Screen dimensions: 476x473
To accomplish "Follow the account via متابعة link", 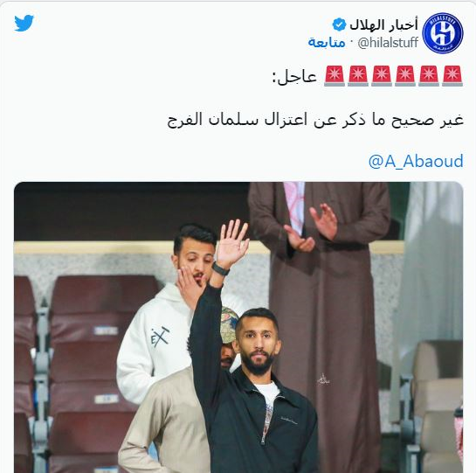I will pos(327,42).
